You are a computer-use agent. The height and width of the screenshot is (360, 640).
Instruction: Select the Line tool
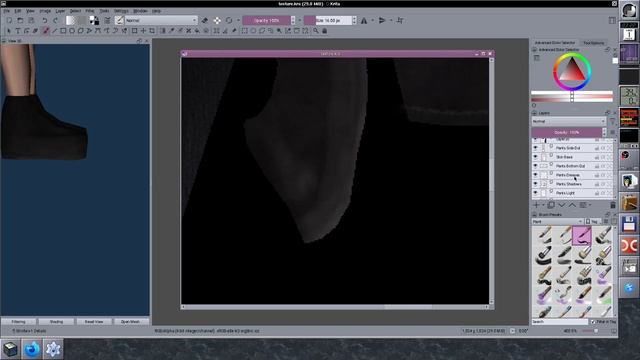click(x=54, y=31)
